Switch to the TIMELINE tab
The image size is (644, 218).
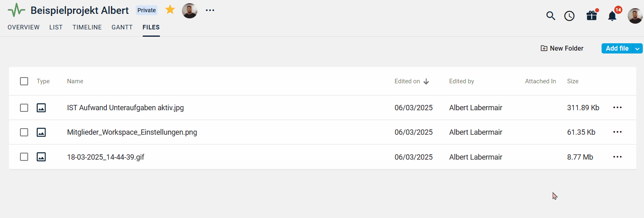[x=87, y=27]
